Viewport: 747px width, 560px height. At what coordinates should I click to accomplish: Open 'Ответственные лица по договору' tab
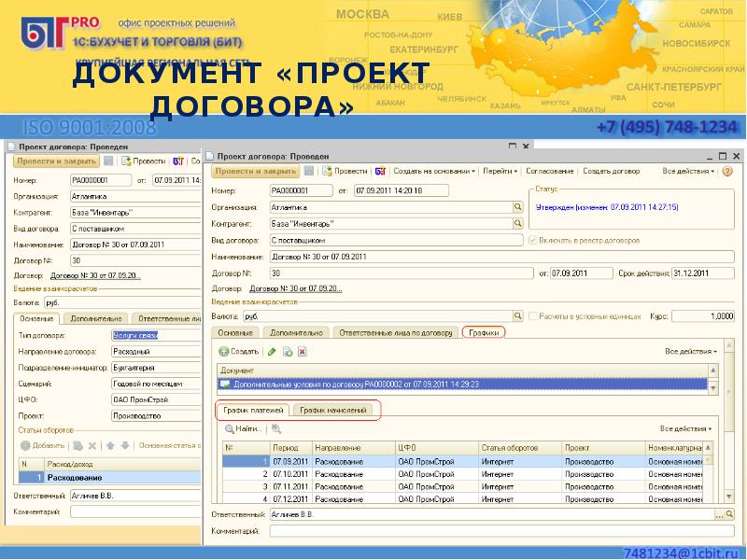[x=396, y=332]
